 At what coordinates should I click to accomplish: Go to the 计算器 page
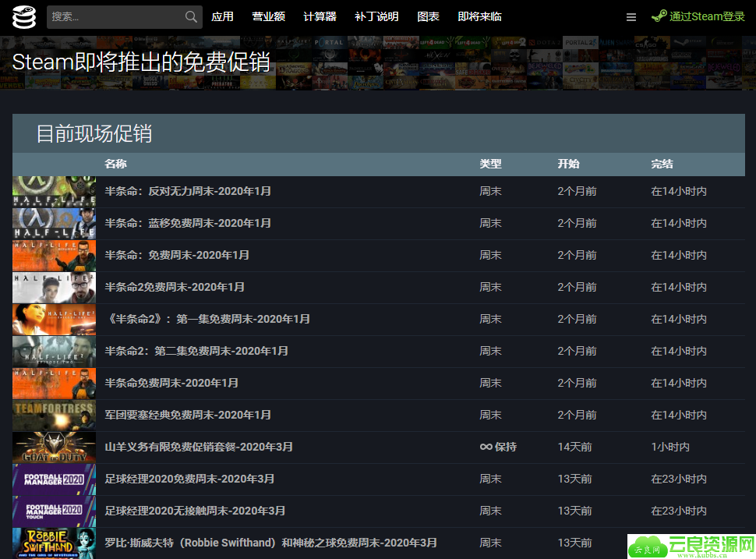click(x=320, y=16)
